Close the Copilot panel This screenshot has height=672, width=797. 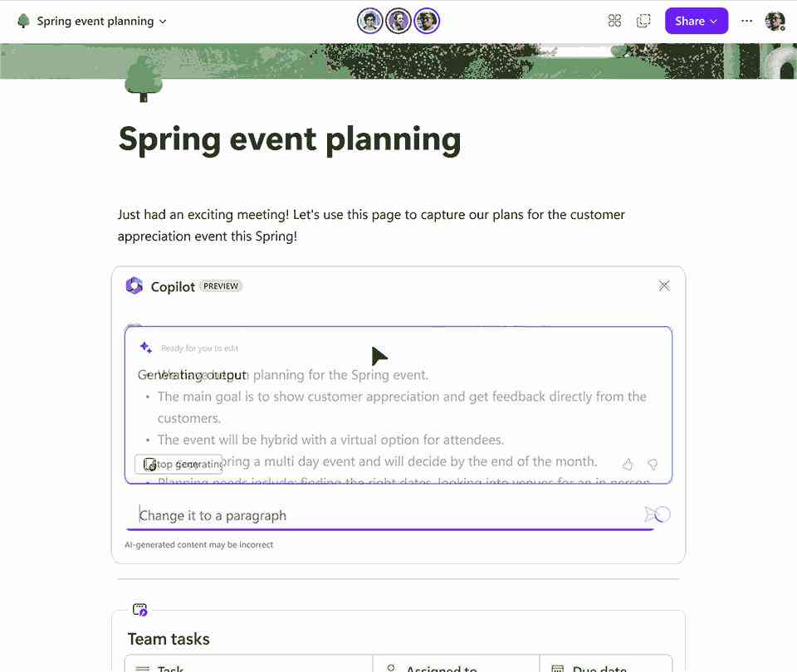point(664,286)
